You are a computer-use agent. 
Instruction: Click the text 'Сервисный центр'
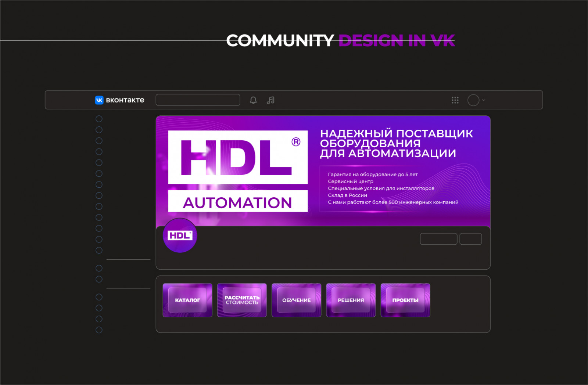coord(351,181)
